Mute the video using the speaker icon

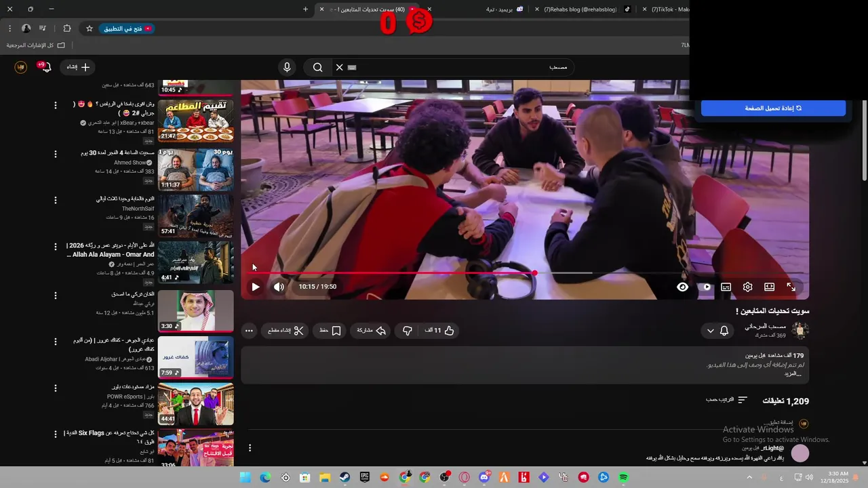pyautogui.click(x=279, y=287)
